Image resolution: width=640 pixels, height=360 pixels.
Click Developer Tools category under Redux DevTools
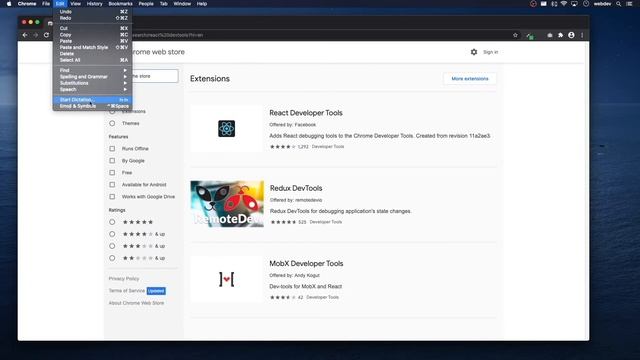[x=326, y=222]
